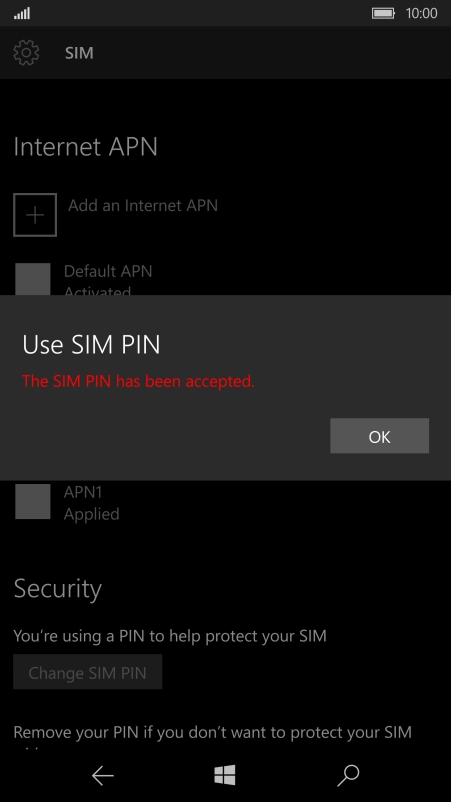
Task: Check the signal strength bars icon
Action: 21,13
